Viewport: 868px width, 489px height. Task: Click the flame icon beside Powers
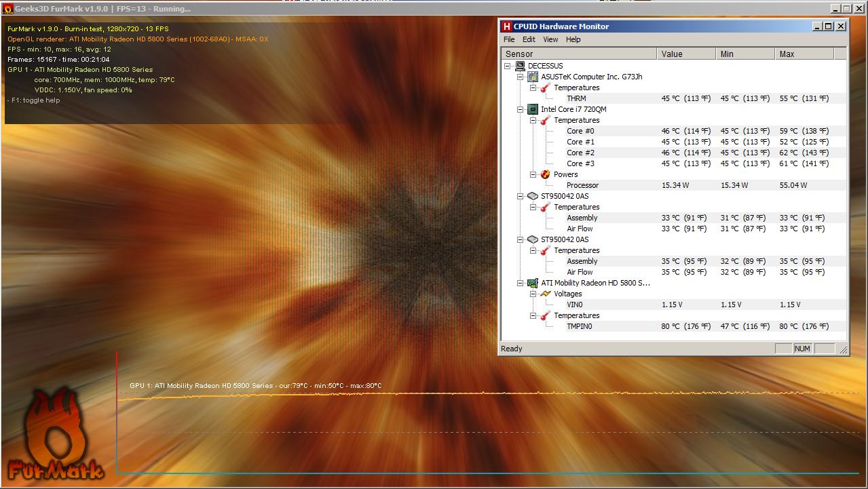(x=546, y=174)
